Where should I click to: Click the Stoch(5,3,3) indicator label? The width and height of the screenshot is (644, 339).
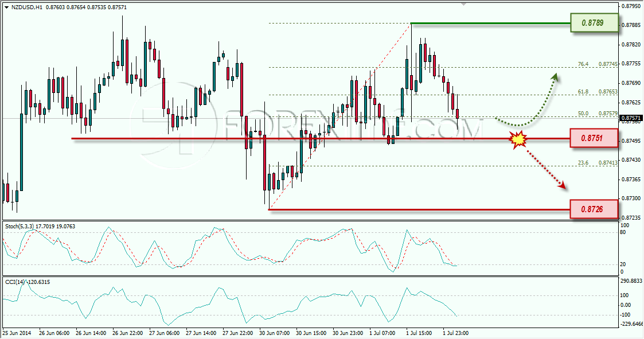pos(40,227)
